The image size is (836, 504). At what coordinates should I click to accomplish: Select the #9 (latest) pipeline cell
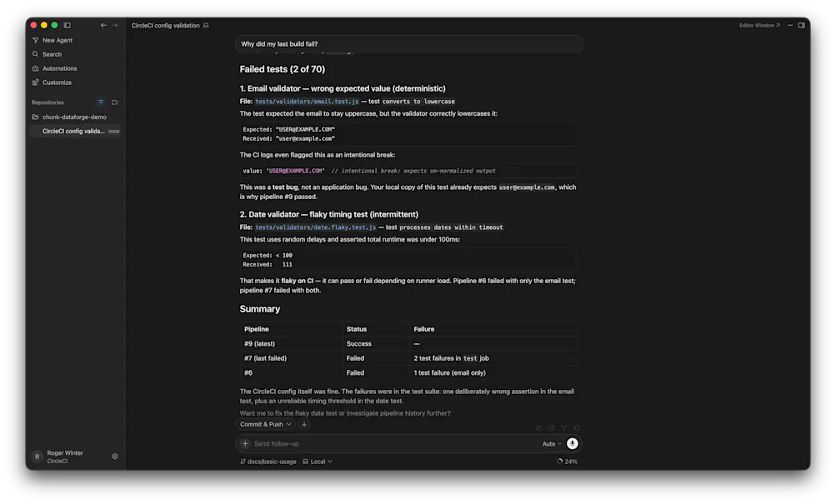(291, 343)
